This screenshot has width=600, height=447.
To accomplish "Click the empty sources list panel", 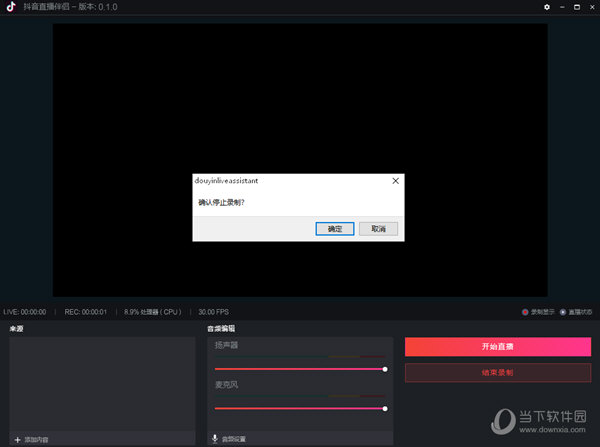I will [x=102, y=384].
